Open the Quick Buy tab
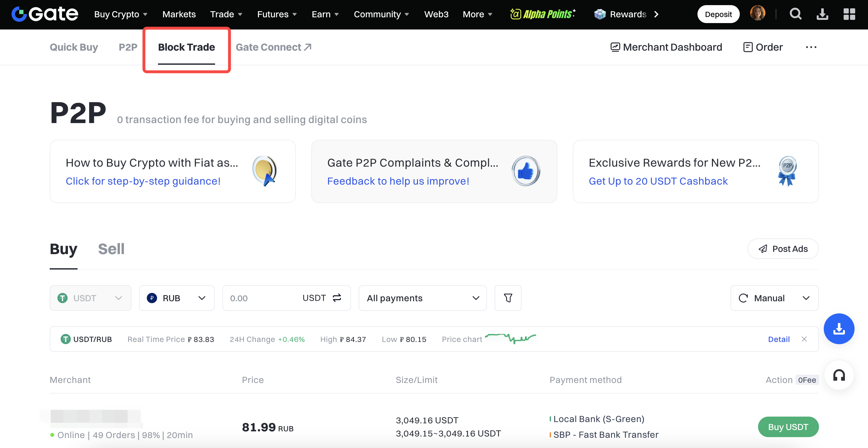Viewport: 868px width, 448px height. (x=74, y=47)
